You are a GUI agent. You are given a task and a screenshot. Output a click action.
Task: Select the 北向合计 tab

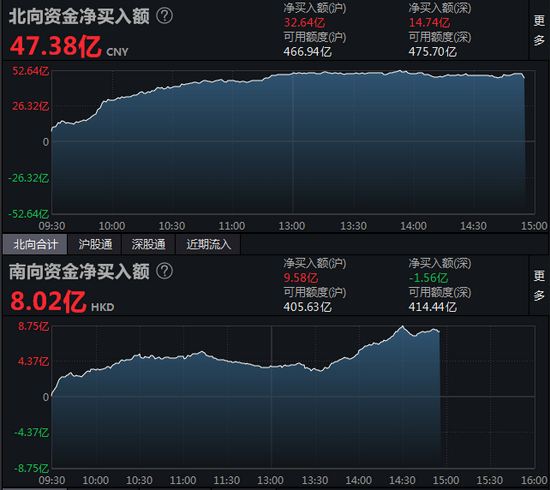pyautogui.click(x=35, y=244)
